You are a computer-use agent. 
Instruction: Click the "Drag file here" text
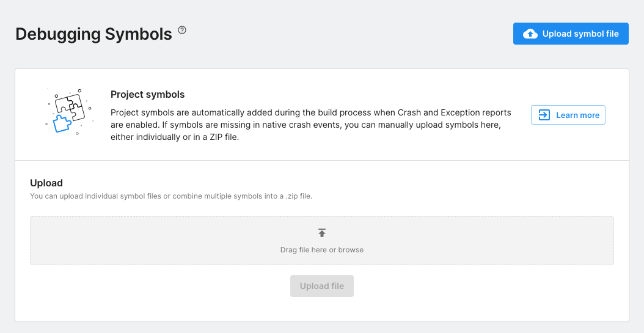(x=303, y=250)
